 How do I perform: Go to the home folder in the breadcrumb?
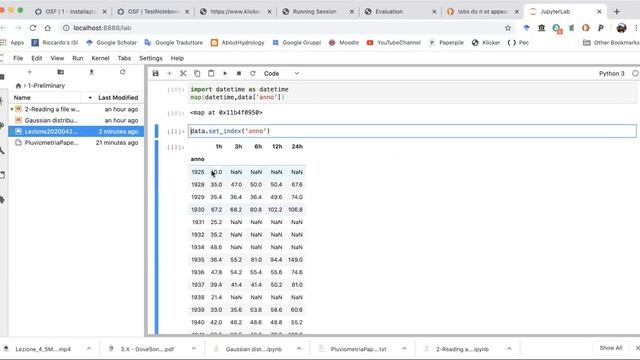click(x=18, y=86)
